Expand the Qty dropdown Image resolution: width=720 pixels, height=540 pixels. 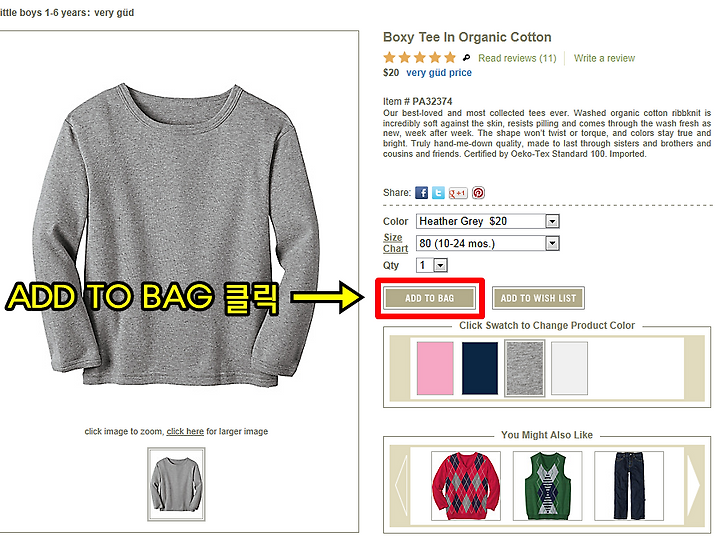pos(432,265)
